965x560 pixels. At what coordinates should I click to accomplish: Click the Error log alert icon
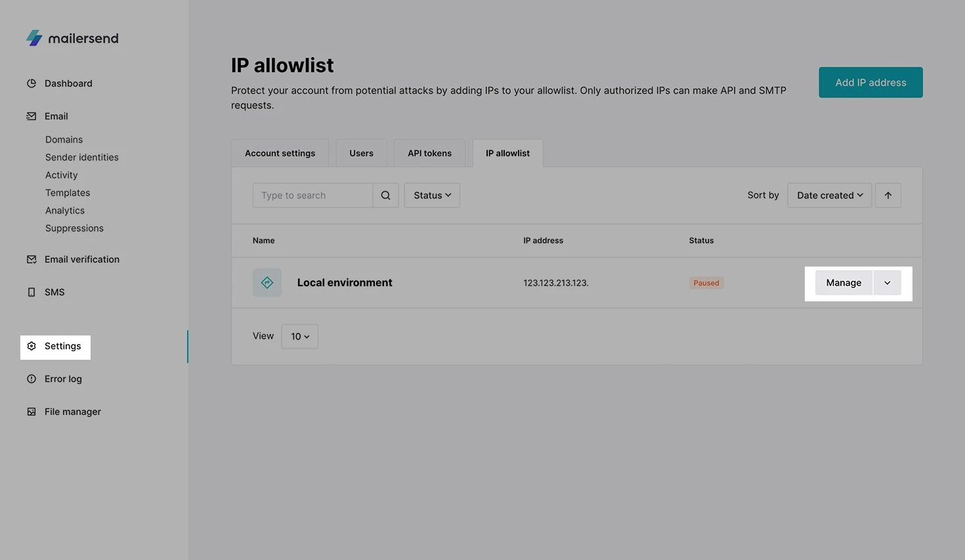coord(32,379)
